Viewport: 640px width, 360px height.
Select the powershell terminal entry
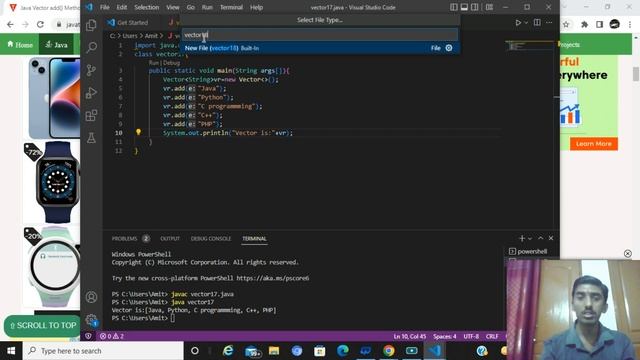click(x=528, y=251)
